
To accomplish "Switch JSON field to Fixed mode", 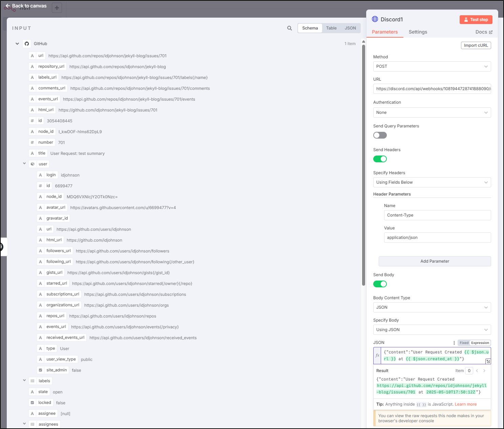I will point(464,343).
